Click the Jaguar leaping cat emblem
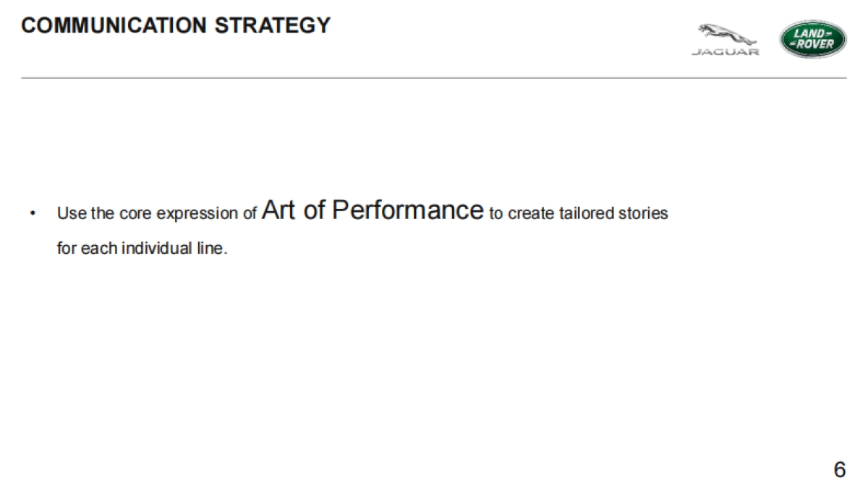Viewport: 868px width, 488px height. [725, 35]
